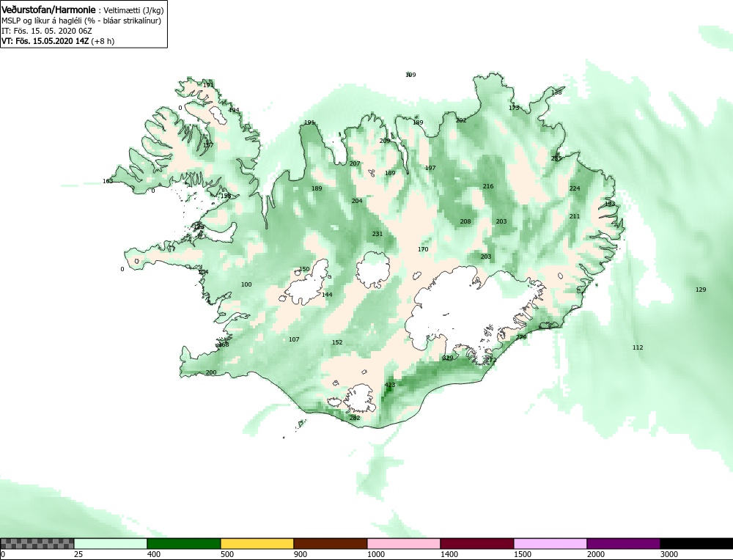This screenshot has height=560, width=733.
Task: Click the 'IT: Fös. 15. 05. 2020 06Z' line
Action: click(47, 31)
